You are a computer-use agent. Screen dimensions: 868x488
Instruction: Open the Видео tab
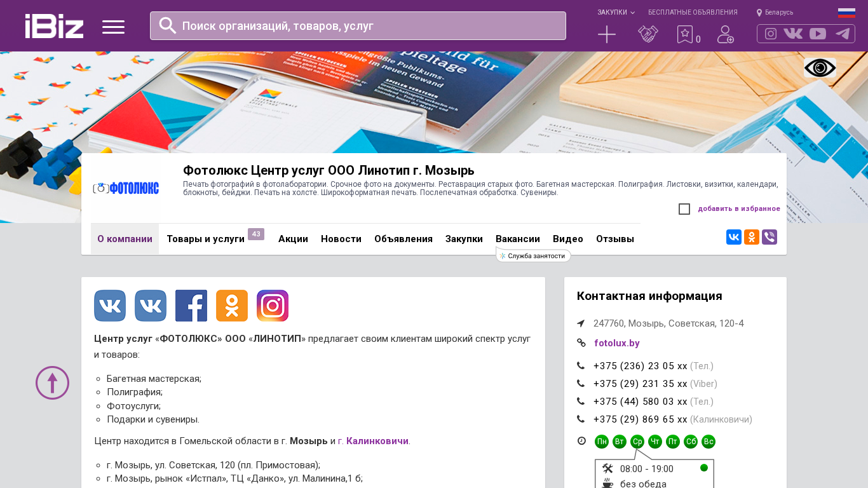tap(568, 239)
